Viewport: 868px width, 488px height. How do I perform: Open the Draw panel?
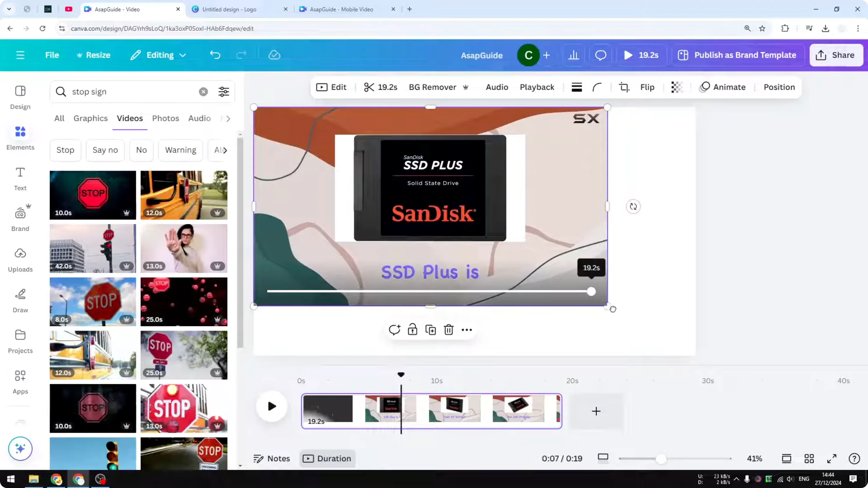pyautogui.click(x=20, y=300)
